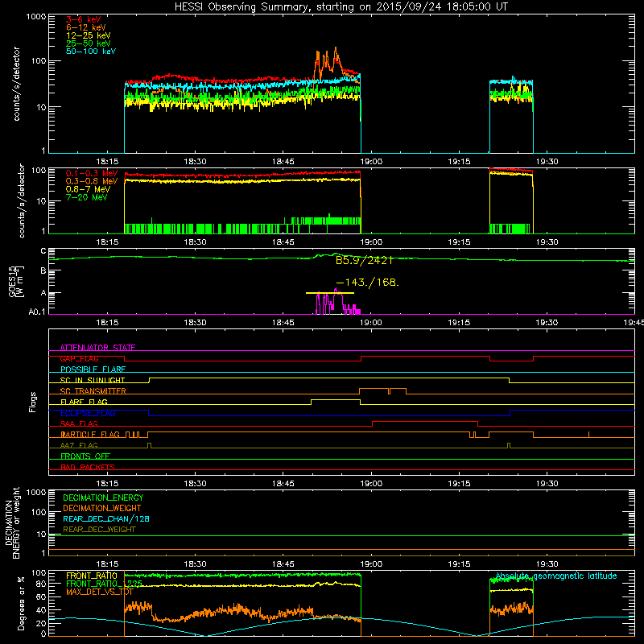Click the 0.1-0.3 MeV legend label
644x644 pixels.
pos(92,174)
